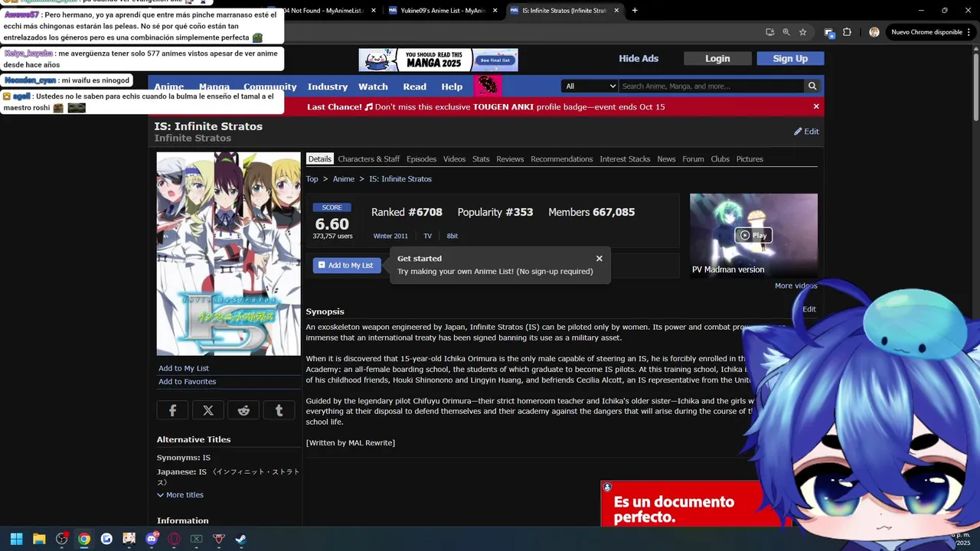Dismiss the Get started tooltip
Viewport: 980px width, 551px height.
click(599, 259)
